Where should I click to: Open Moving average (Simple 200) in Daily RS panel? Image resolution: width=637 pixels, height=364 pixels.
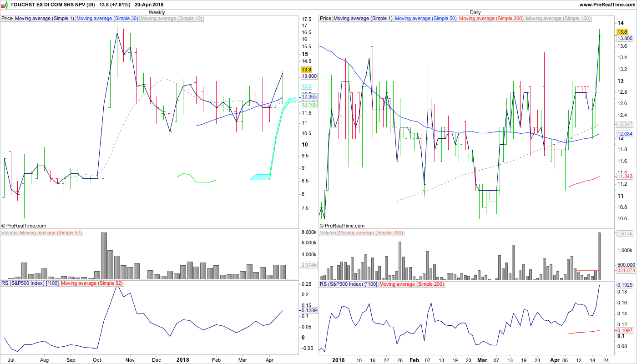coord(411,283)
